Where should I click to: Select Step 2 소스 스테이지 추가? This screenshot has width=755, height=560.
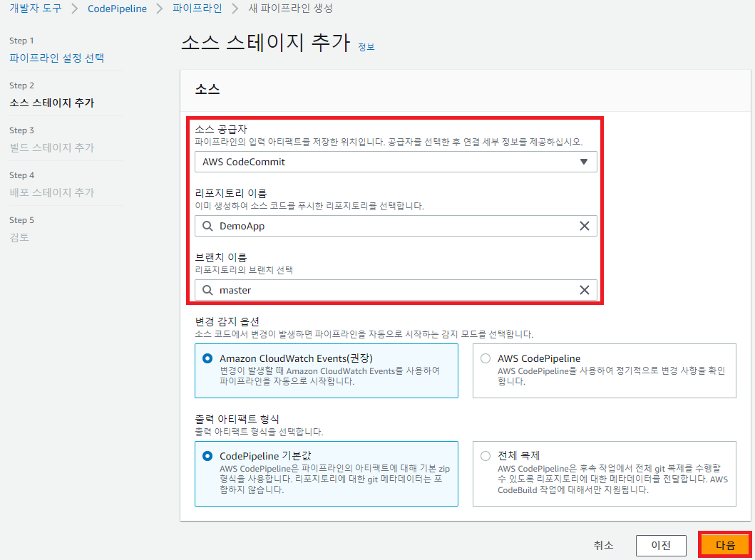click(x=52, y=103)
